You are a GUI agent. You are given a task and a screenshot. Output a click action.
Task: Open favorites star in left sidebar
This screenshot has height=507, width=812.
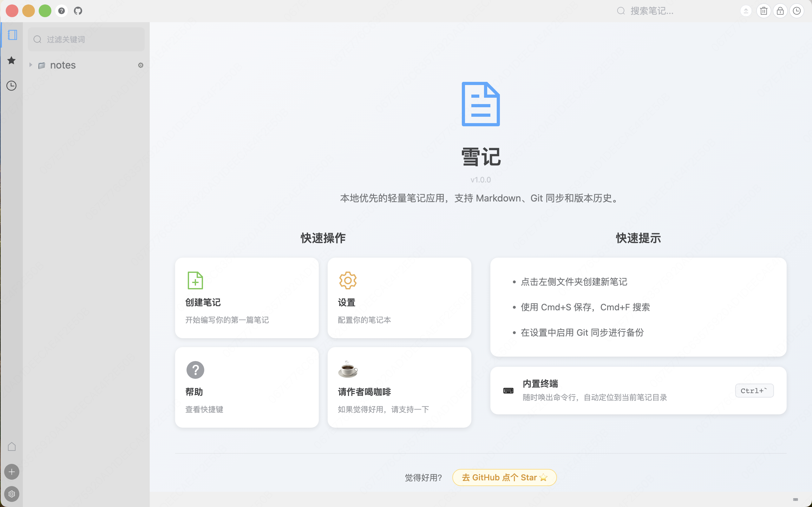11,60
